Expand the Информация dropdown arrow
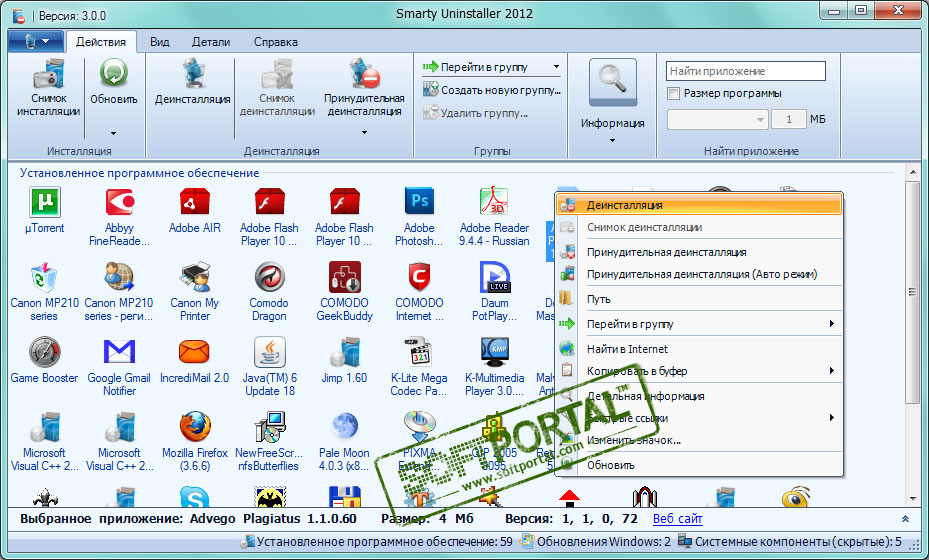Viewport: 929px width, 560px height. (x=613, y=140)
